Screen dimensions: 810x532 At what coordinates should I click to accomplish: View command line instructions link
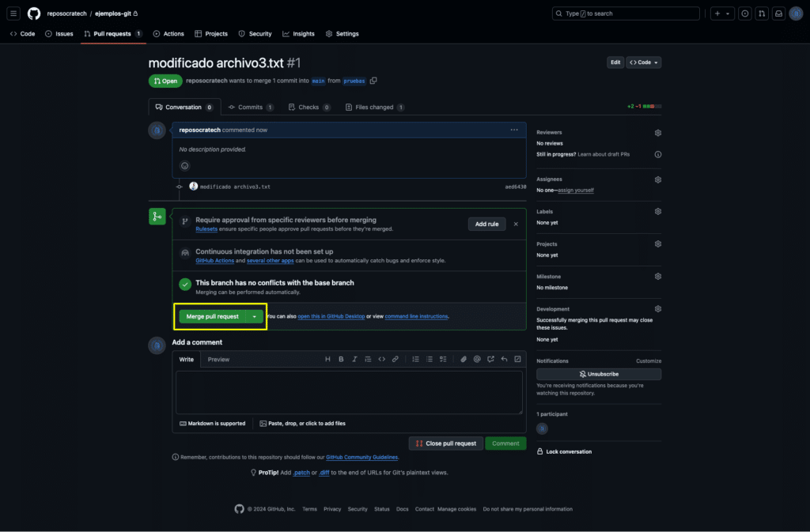(x=416, y=316)
